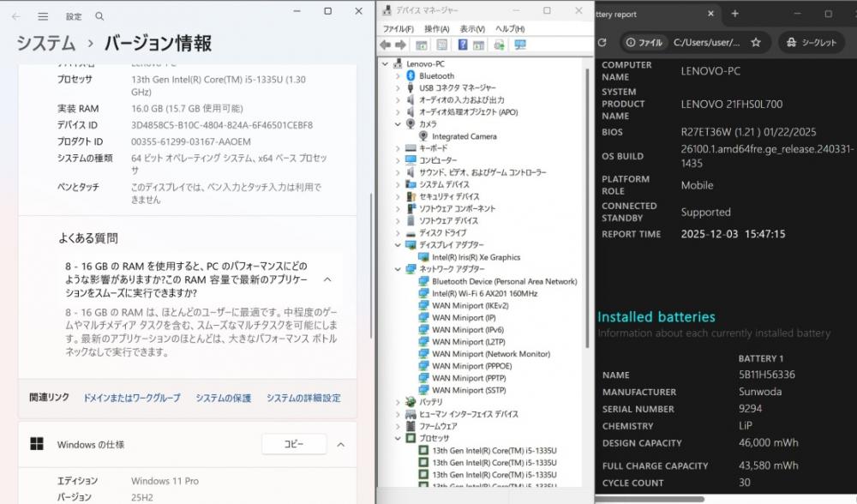Collapse the RAM FAQ question chevron

point(327,279)
